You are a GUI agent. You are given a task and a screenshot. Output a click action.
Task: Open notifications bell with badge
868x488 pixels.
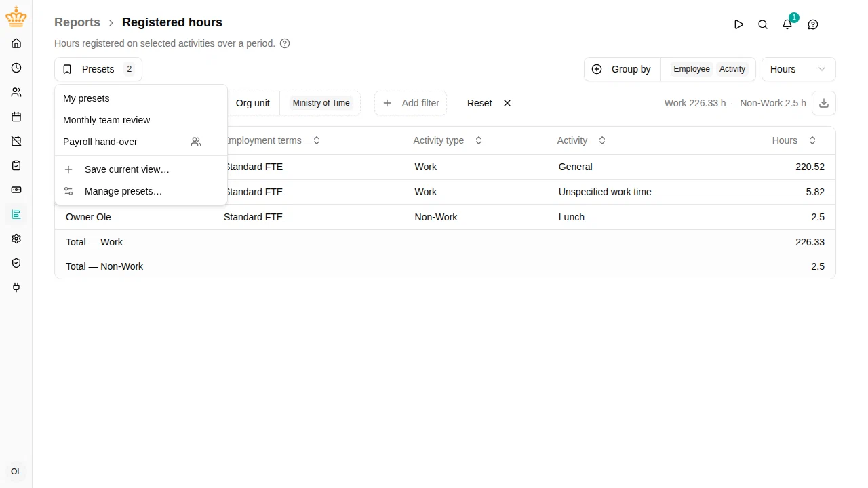point(787,24)
